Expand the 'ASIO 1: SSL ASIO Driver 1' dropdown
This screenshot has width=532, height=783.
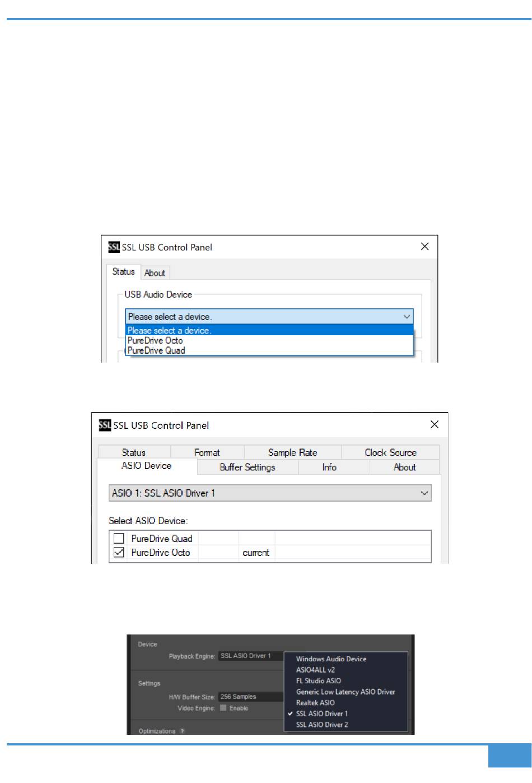[x=270, y=493]
